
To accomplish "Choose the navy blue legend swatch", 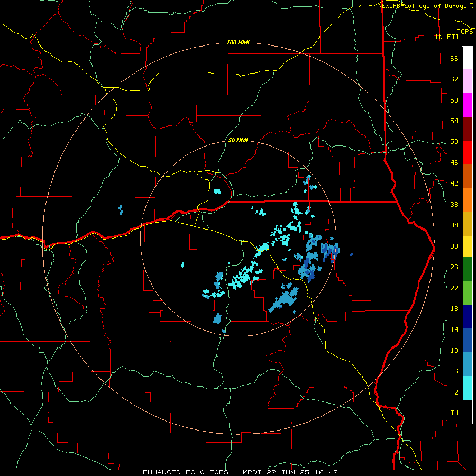I will (467, 317).
